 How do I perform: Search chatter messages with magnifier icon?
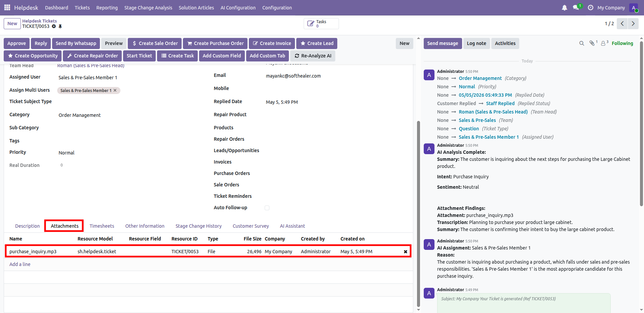coord(581,43)
